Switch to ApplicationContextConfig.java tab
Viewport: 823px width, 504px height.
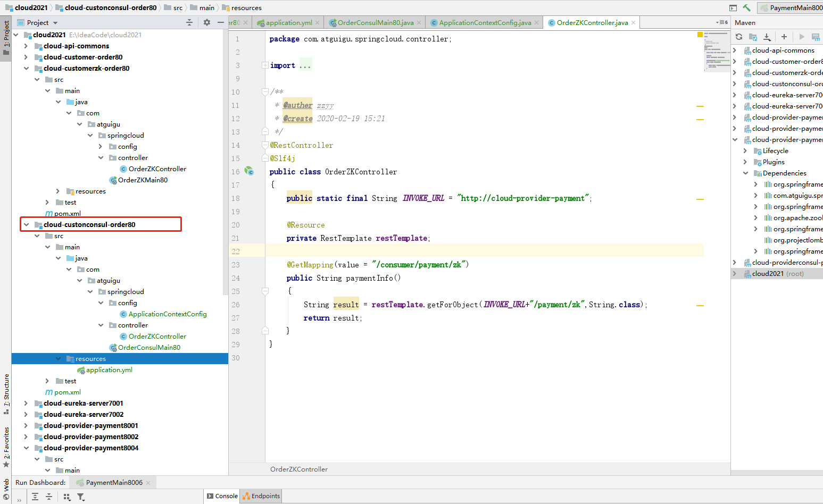click(x=485, y=22)
